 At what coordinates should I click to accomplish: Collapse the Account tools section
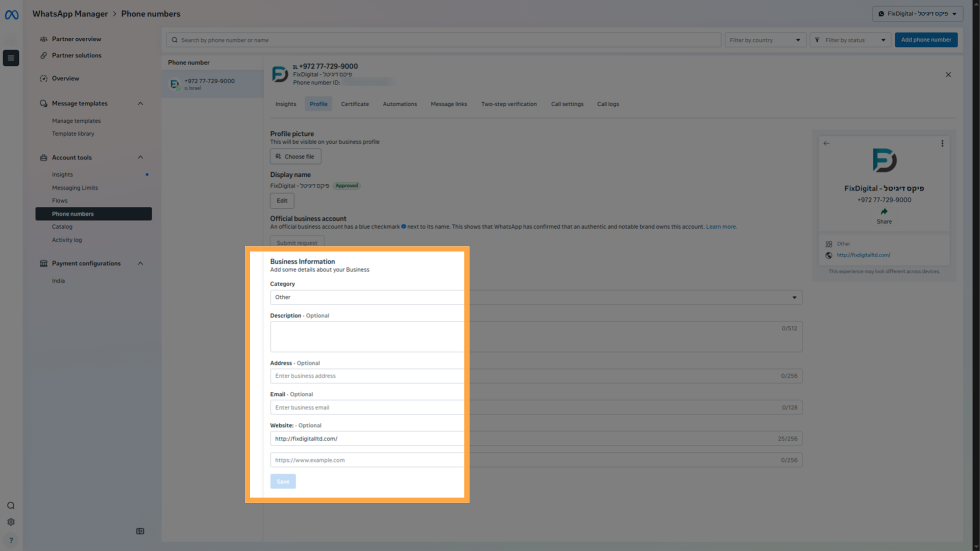(x=140, y=157)
